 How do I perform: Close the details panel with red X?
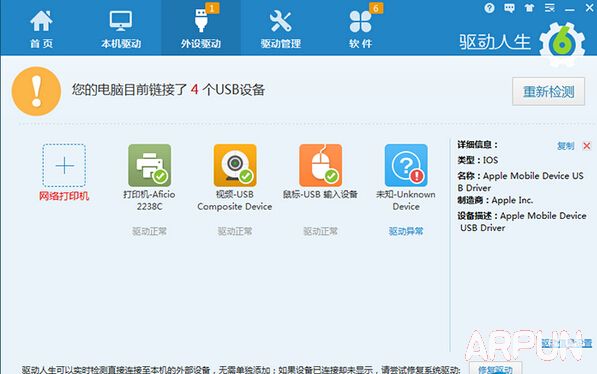(587, 146)
